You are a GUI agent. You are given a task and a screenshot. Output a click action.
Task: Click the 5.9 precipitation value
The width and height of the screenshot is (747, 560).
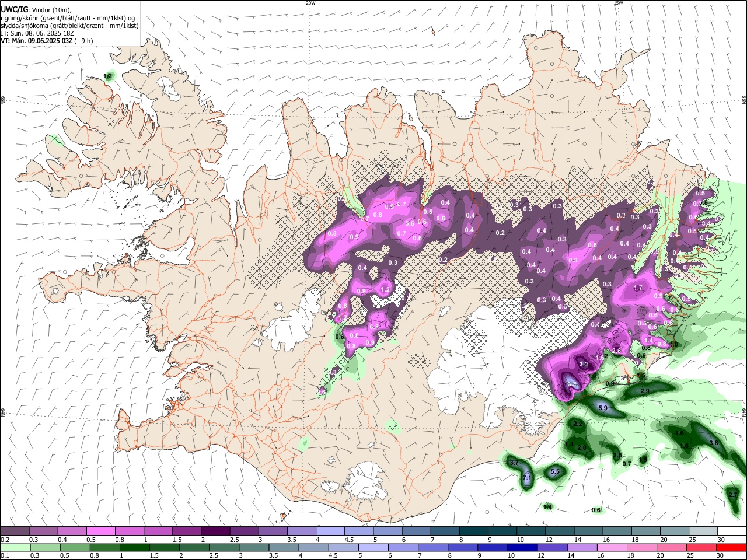tap(603, 408)
